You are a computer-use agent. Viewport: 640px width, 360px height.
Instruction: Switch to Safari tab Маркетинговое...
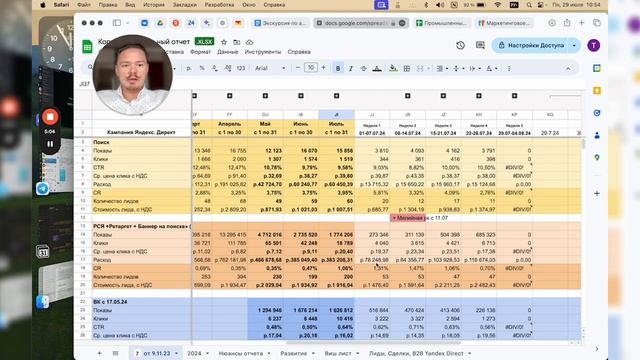pyautogui.click(x=504, y=23)
